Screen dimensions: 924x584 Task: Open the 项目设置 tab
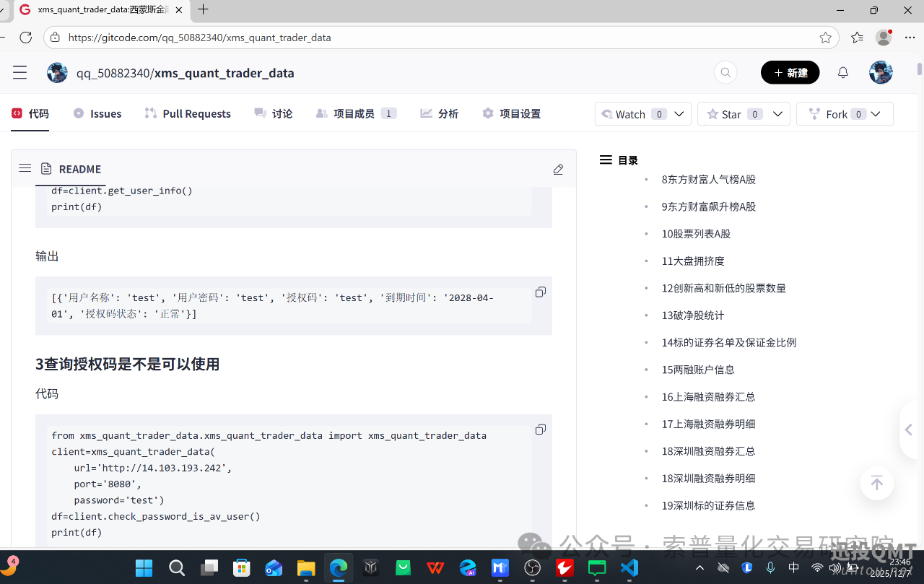tap(511, 113)
